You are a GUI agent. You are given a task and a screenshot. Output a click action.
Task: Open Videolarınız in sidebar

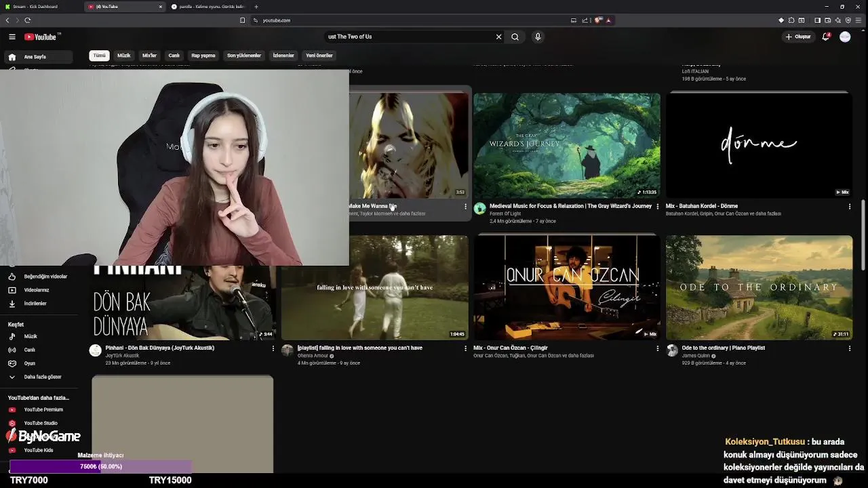tap(37, 290)
